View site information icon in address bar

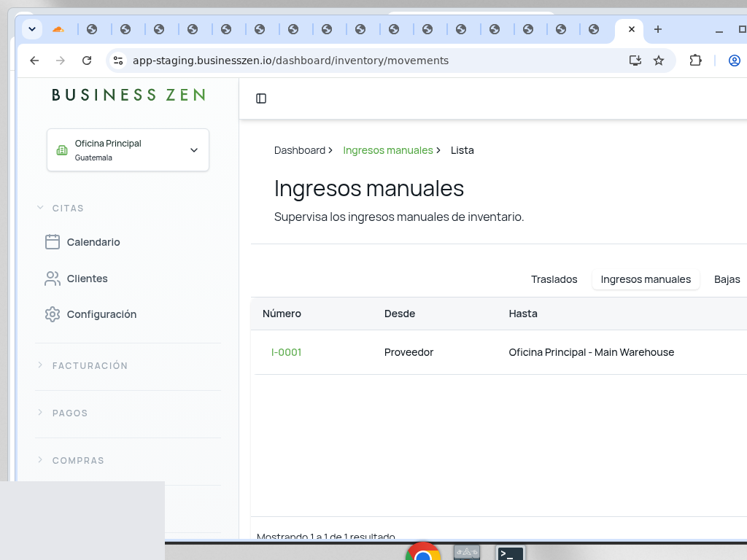[118, 61]
